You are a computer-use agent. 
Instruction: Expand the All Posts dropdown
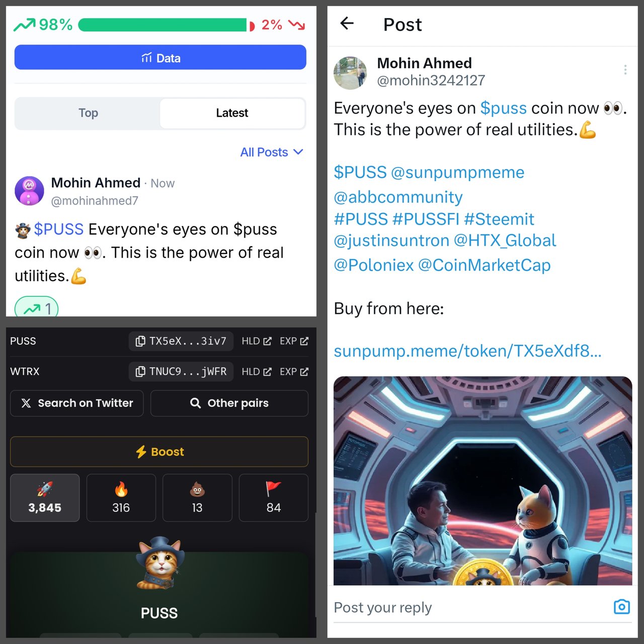pyautogui.click(x=272, y=152)
